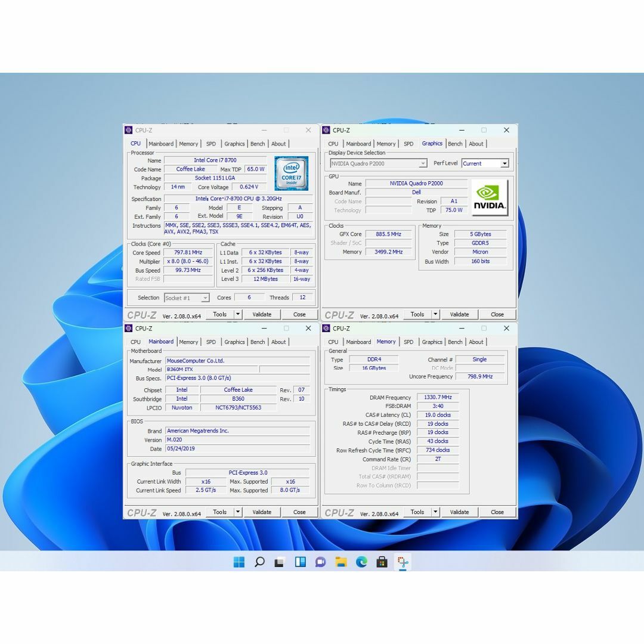This screenshot has height=644, width=644.
Task: Open SPD tab in Memory window
Action: pyautogui.click(x=408, y=342)
